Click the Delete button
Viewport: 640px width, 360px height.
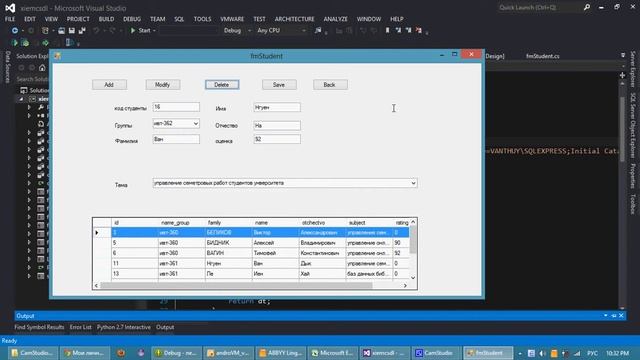point(222,84)
